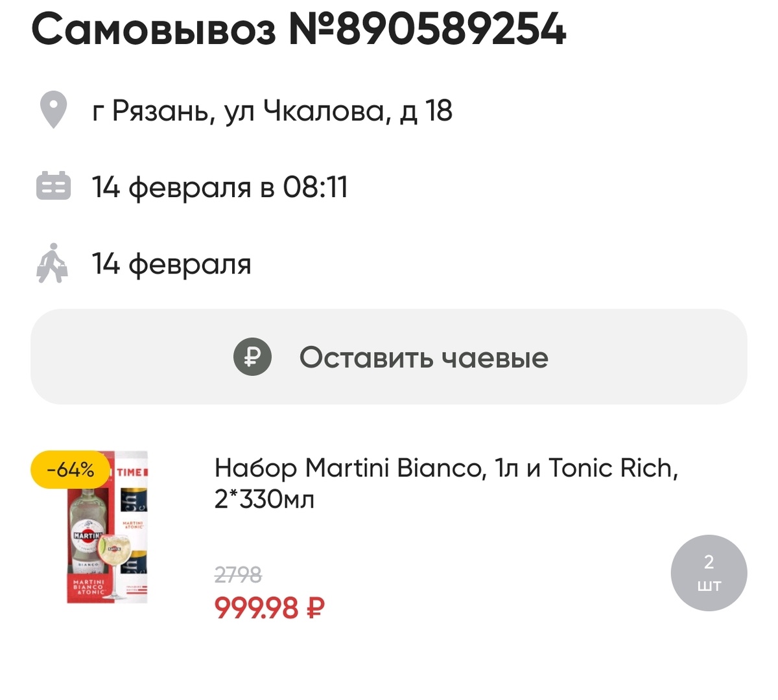This screenshot has width=778, height=700.
Task: Tap empty right side of tips button
Action: pyautogui.click(x=648, y=357)
